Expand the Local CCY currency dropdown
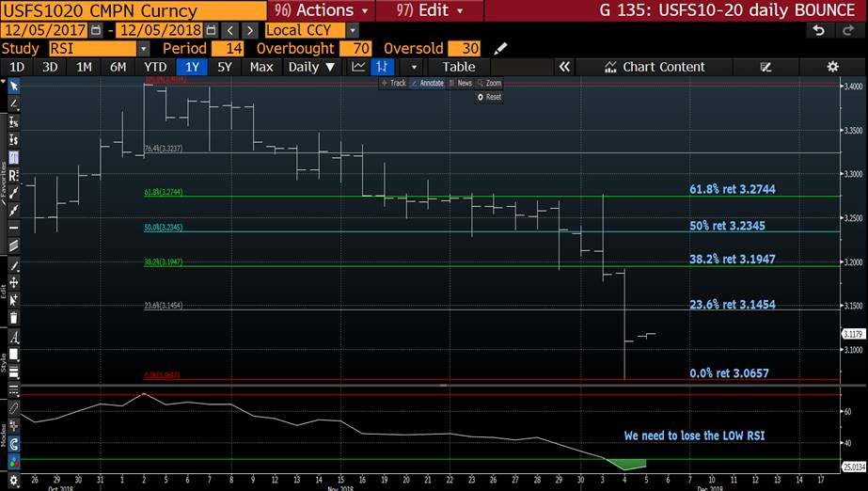The height and width of the screenshot is (491, 868). tap(353, 30)
